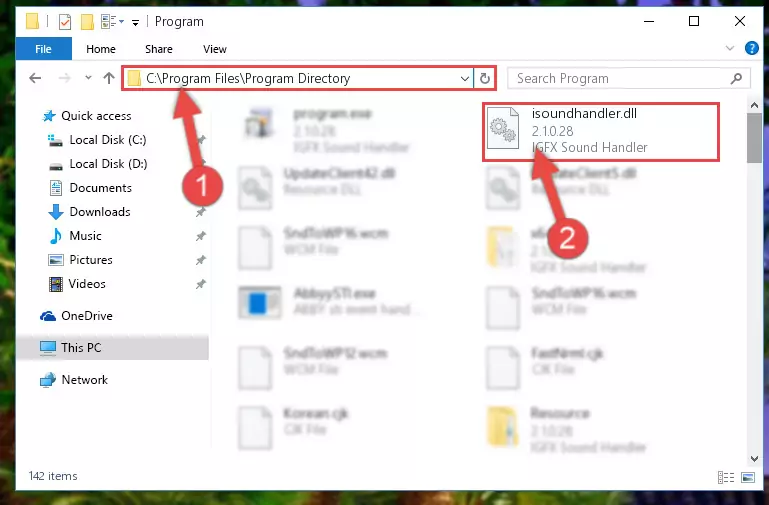
Task: Open the File menu
Action: 43,49
